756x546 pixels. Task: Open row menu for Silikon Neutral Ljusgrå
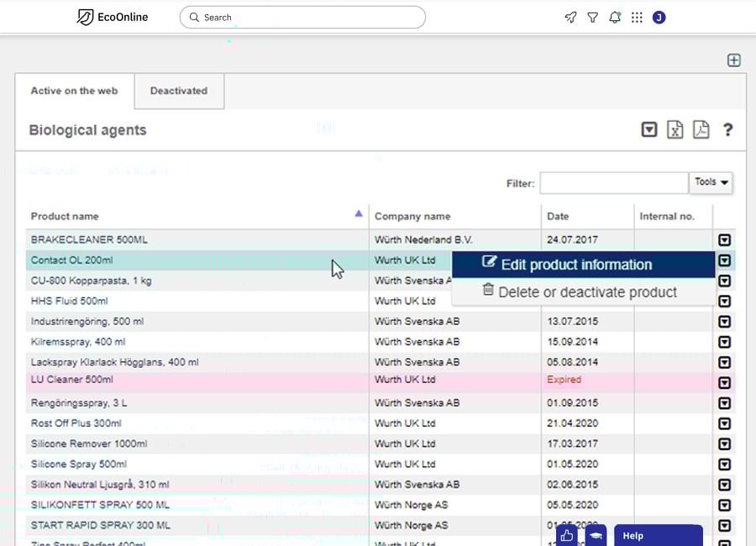[724, 485]
